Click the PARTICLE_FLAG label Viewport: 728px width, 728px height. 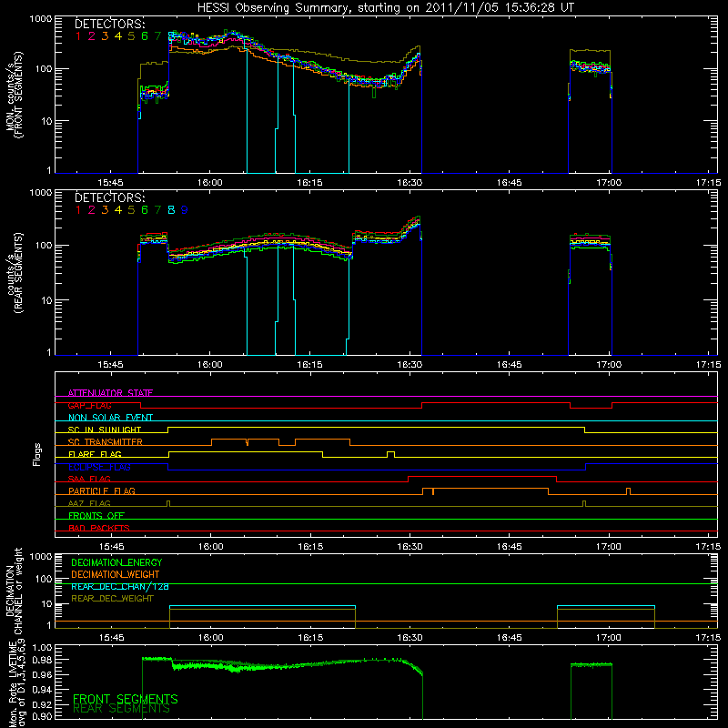pyautogui.click(x=102, y=490)
